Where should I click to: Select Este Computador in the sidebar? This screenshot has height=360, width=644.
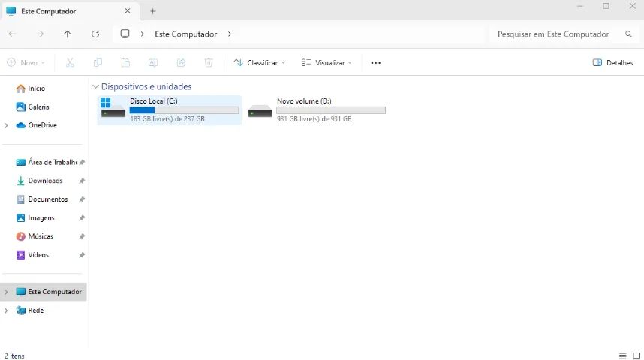pos(43,292)
